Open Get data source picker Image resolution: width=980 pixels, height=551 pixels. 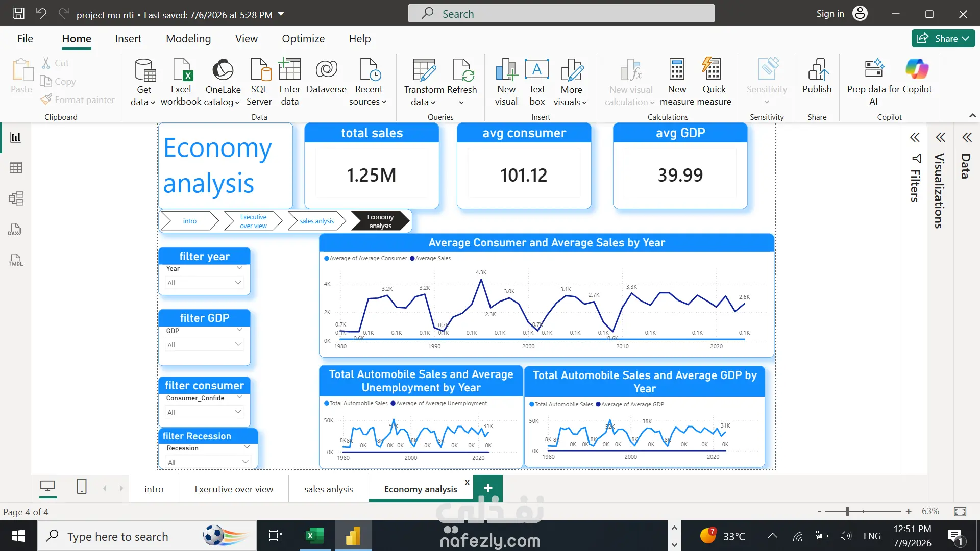(144, 82)
